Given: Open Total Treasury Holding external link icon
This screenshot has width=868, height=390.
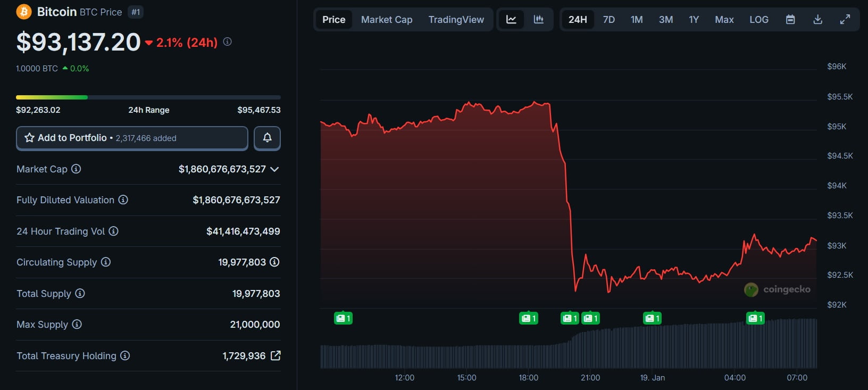Looking at the screenshot, I should [276, 355].
